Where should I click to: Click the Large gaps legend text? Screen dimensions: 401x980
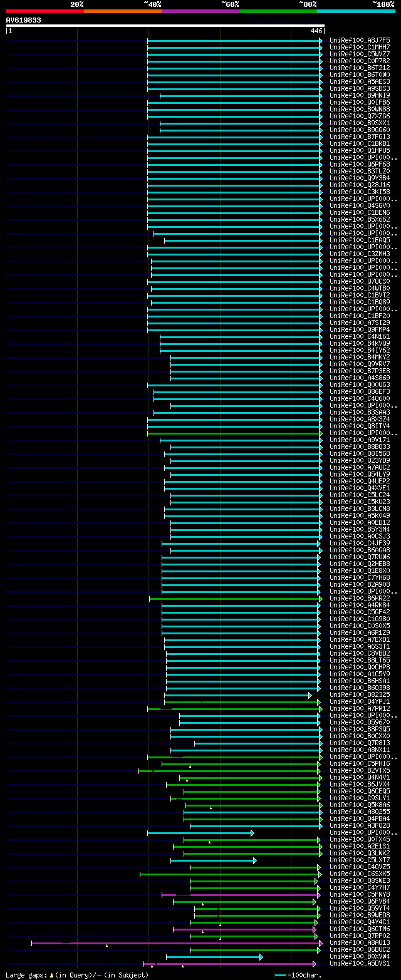pyautogui.click(x=77, y=974)
